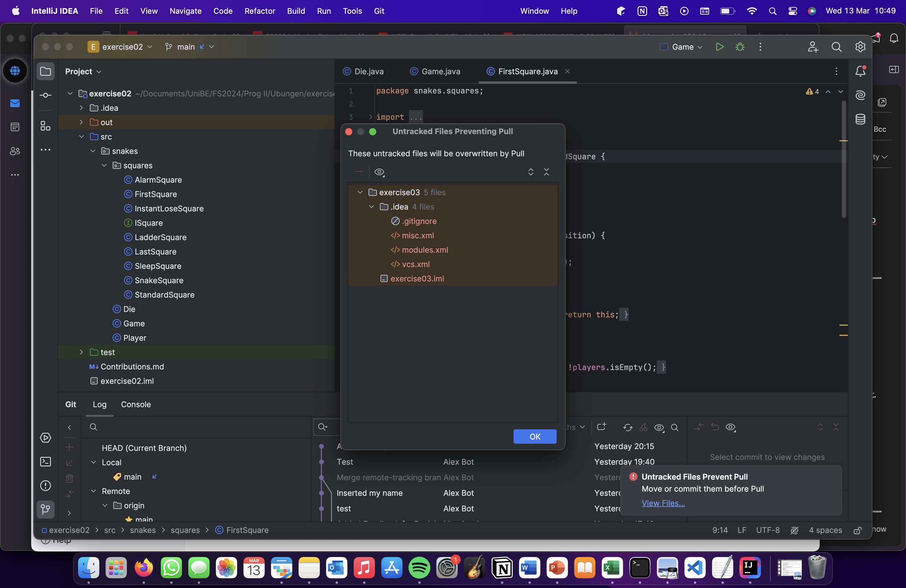Open the Project tool window folder icon
Image resolution: width=906 pixels, height=588 pixels.
click(x=45, y=71)
